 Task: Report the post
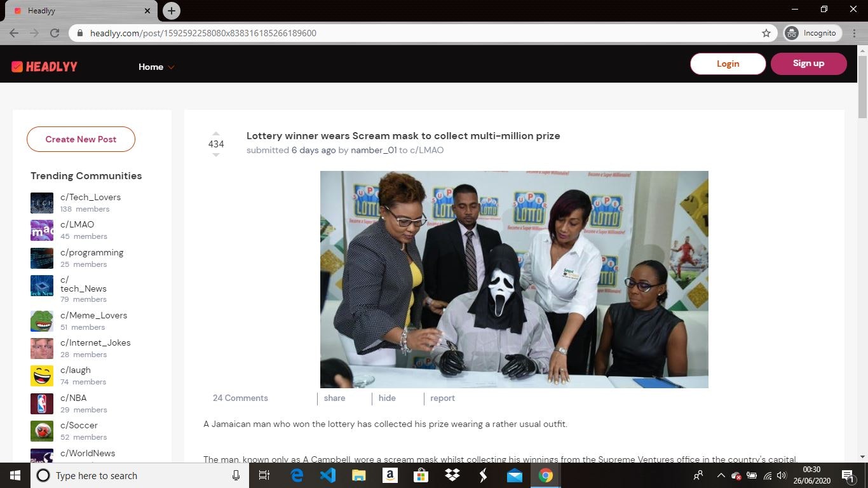pyautogui.click(x=443, y=398)
